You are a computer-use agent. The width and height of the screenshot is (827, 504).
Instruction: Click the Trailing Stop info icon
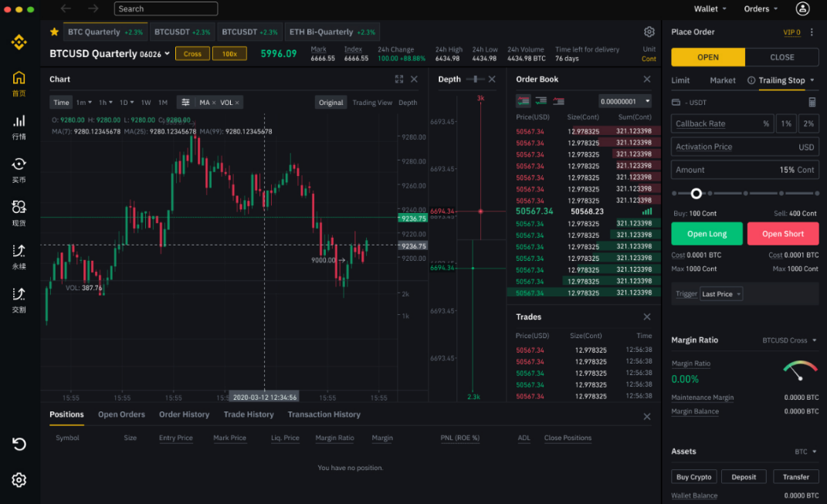click(x=751, y=80)
